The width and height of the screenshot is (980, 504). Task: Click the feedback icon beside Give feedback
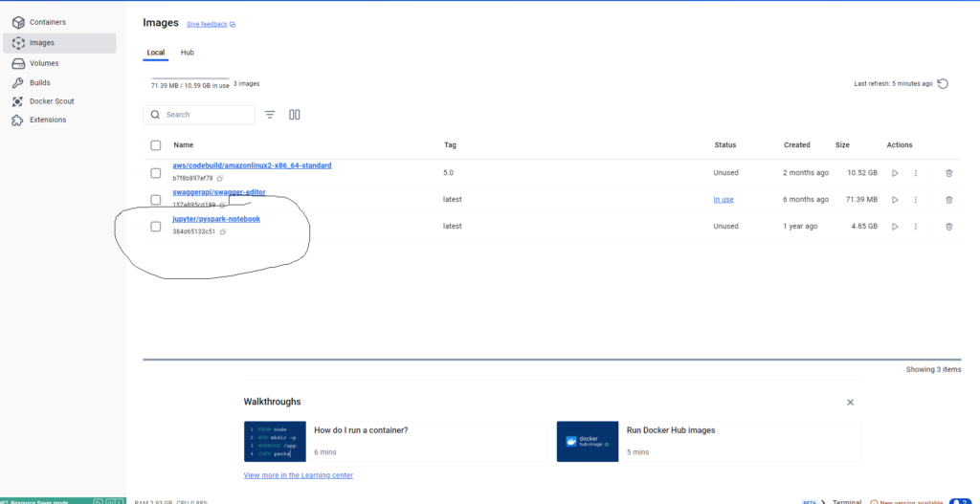coord(233,24)
